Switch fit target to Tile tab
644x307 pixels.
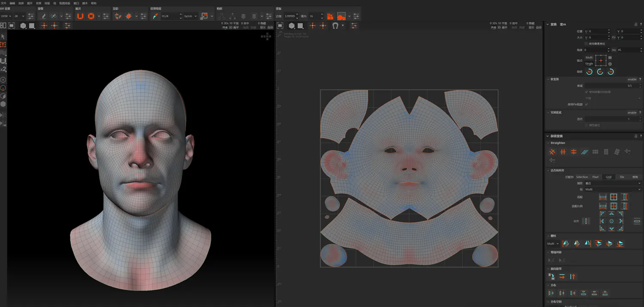tap(622, 177)
